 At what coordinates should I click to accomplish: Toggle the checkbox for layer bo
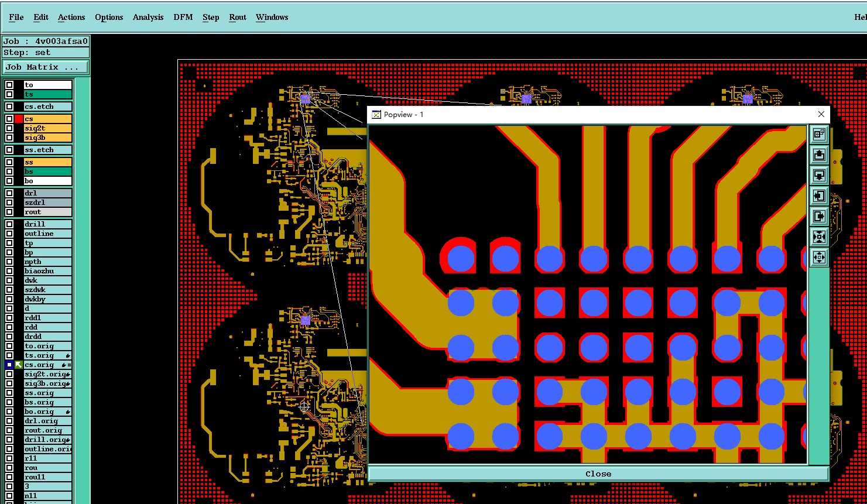point(9,181)
